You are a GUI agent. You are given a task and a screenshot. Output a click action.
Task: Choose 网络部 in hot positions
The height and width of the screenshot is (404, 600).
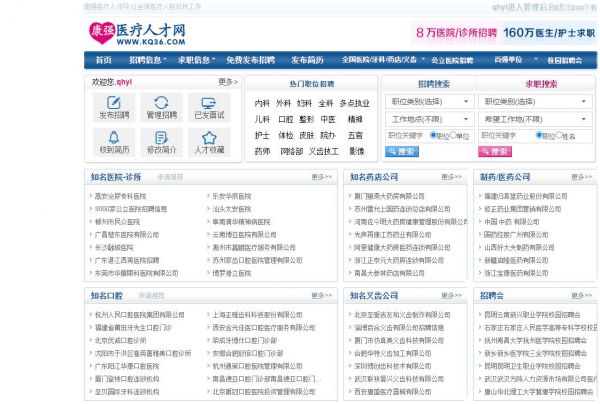pyautogui.click(x=292, y=152)
